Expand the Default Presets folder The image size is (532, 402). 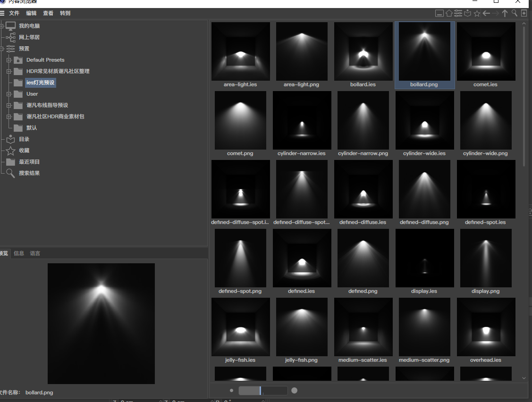9,60
